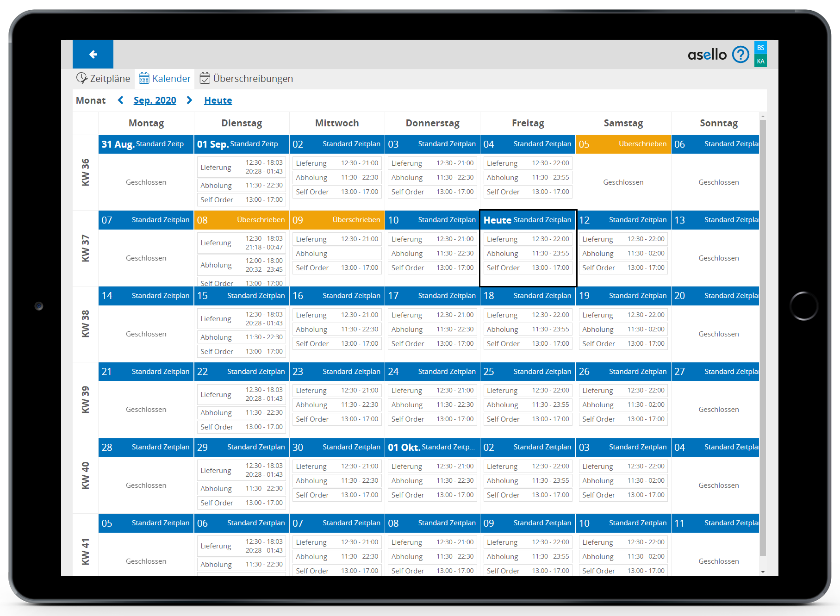840x616 pixels.
Task: Click the KA user badge
Action: [x=760, y=61]
